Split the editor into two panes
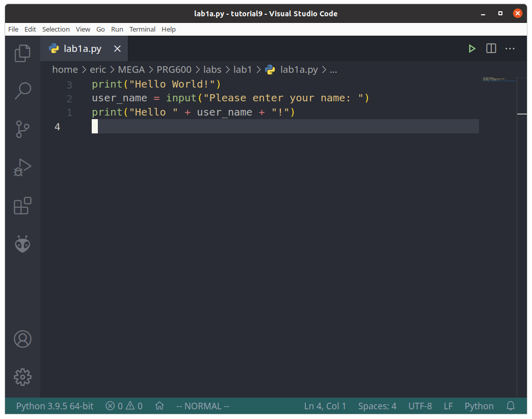 pos(491,48)
